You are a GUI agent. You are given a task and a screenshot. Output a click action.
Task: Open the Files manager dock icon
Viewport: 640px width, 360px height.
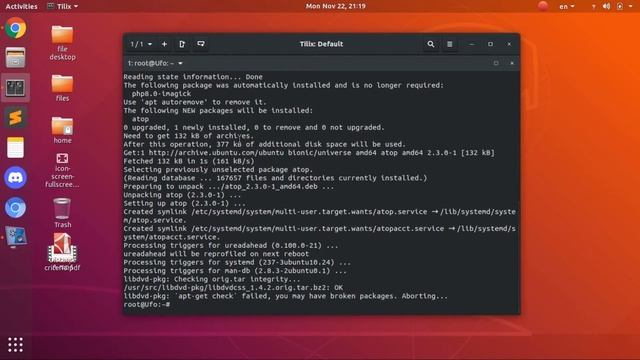tap(16, 58)
